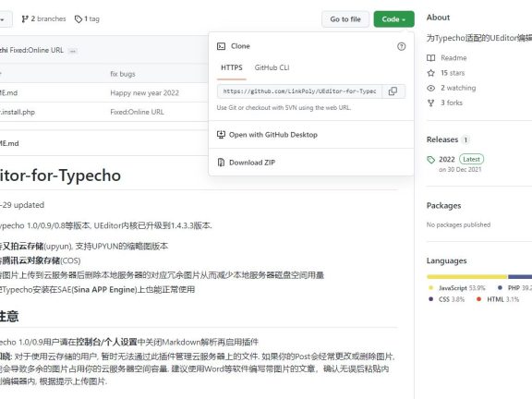Open the 2022 release link
Viewport: 532px width, 399px height.
tap(446, 159)
